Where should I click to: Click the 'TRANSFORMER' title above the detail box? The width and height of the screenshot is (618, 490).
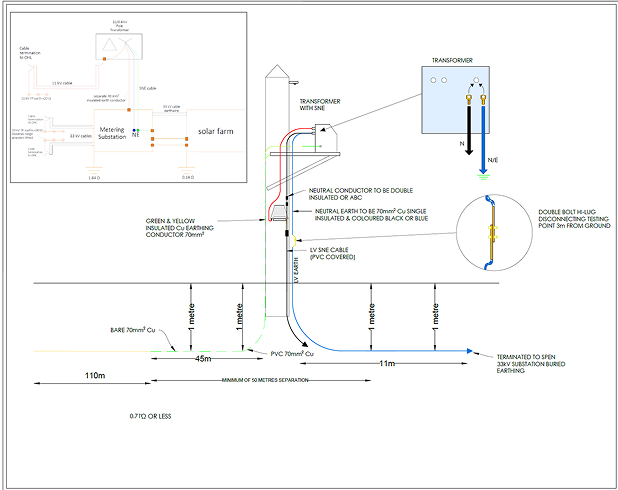pyautogui.click(x=452, y=60)
